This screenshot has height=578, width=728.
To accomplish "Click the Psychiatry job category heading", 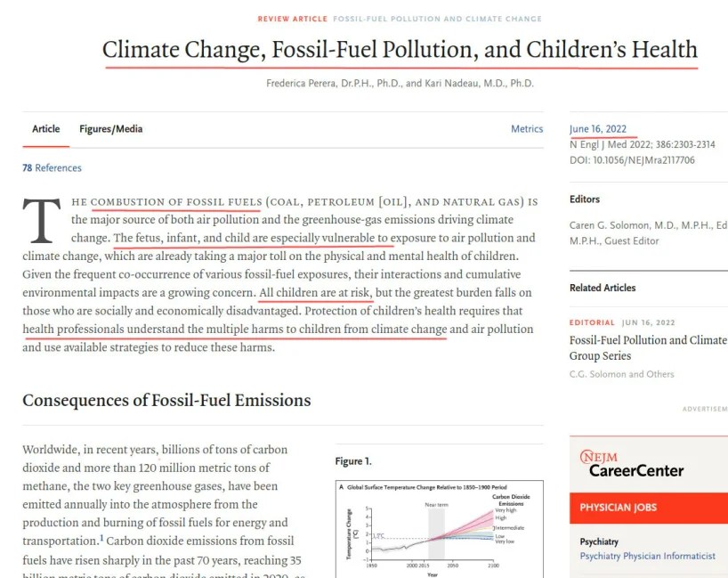I will [599, 541].
